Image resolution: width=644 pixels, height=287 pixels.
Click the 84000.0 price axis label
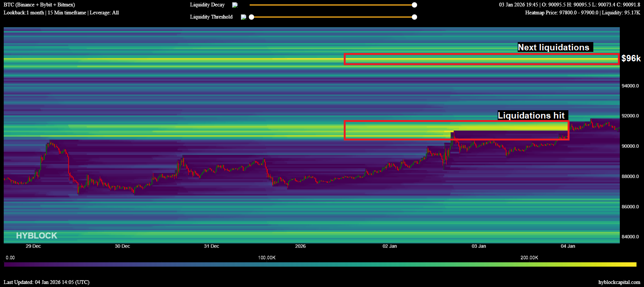tap(630, 237)
